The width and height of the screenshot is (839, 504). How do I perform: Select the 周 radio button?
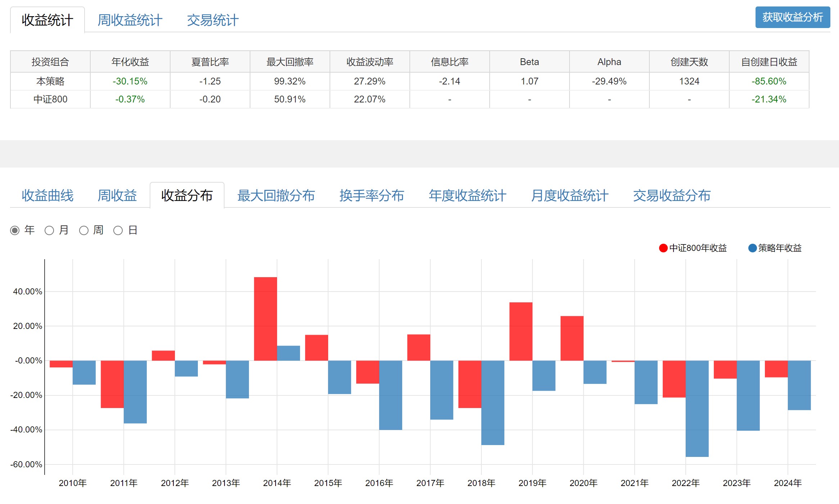coord(84,230)
